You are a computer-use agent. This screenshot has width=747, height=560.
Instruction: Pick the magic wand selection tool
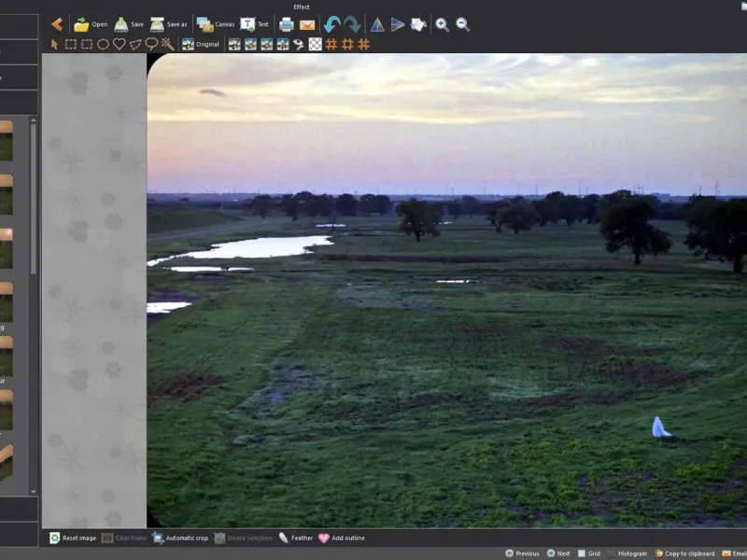167,44
